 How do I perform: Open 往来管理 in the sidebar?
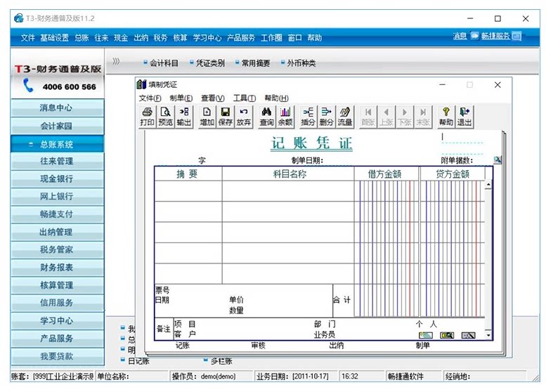coord(57,161)
